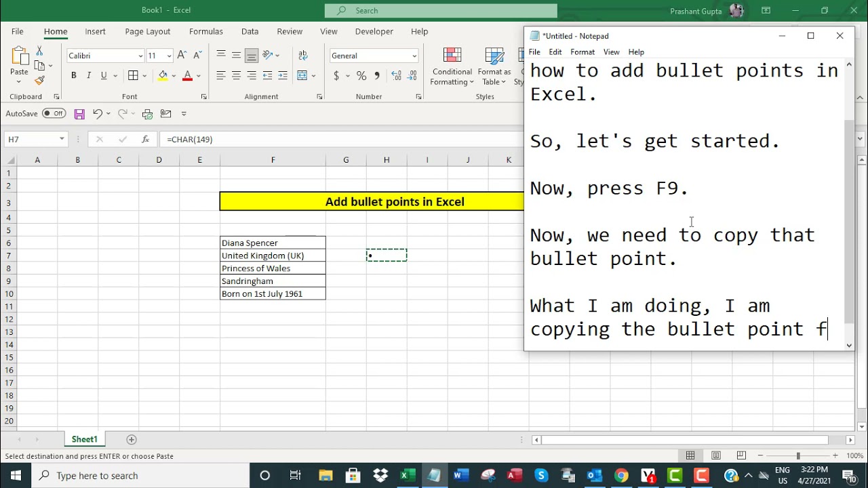Expand the Name Box dropdown
Screen dimensions: 868x488
tap(62, 139)
